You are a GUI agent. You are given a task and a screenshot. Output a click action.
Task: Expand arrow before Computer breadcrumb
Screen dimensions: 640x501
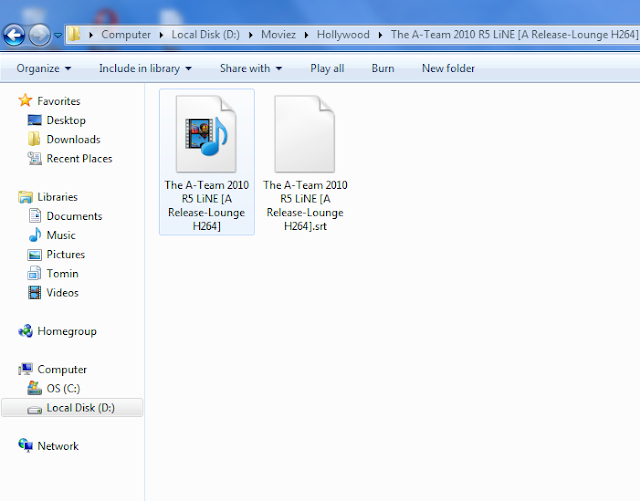pos(91,35)
